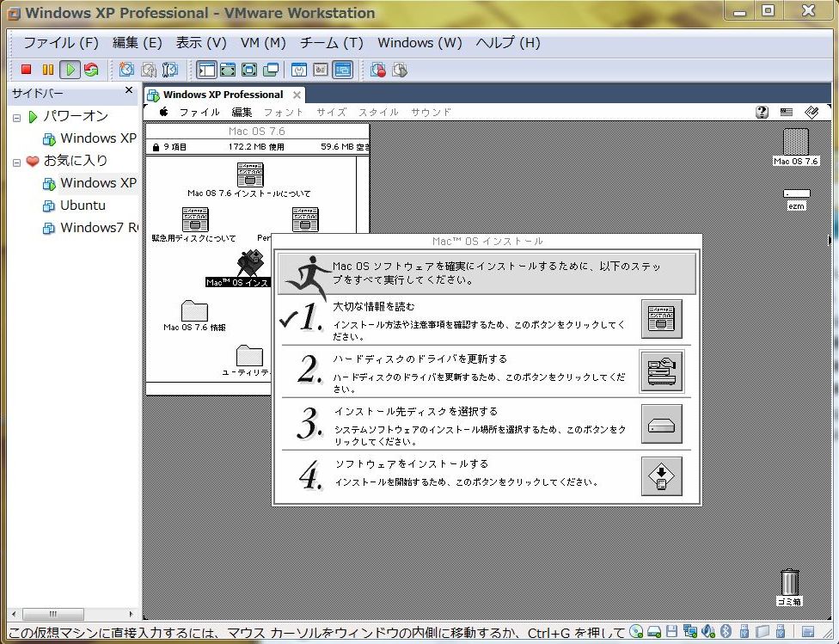Click step 3 select destination disk button
839x644 pixels.
[661, 424]
